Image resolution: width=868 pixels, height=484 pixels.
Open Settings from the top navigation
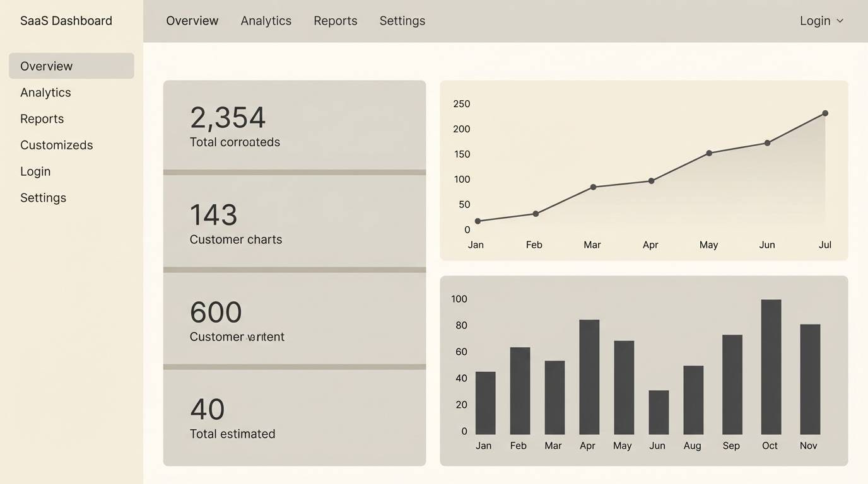coord(402,20)
